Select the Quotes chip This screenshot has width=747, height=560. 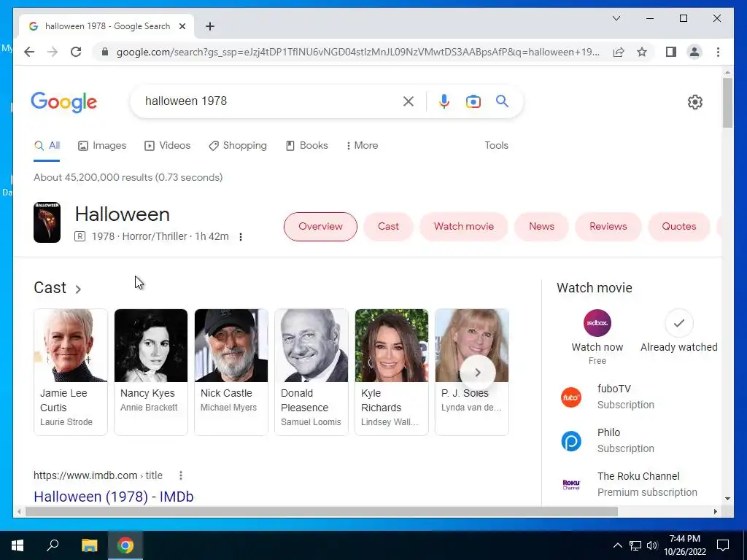[679, 227]
